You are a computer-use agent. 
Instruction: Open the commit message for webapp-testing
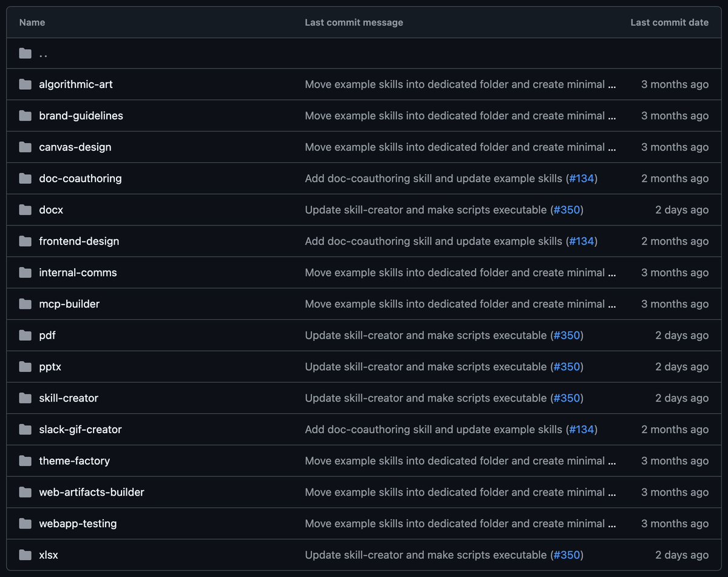pos(455,524)
